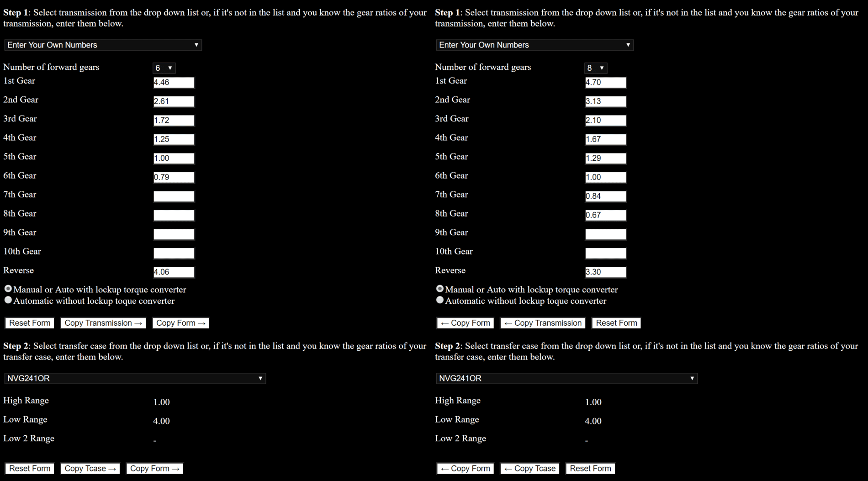
Task: Select right 'Automatic without lockup' radio button
Action: pyautogui.click(x=440, y=300)
